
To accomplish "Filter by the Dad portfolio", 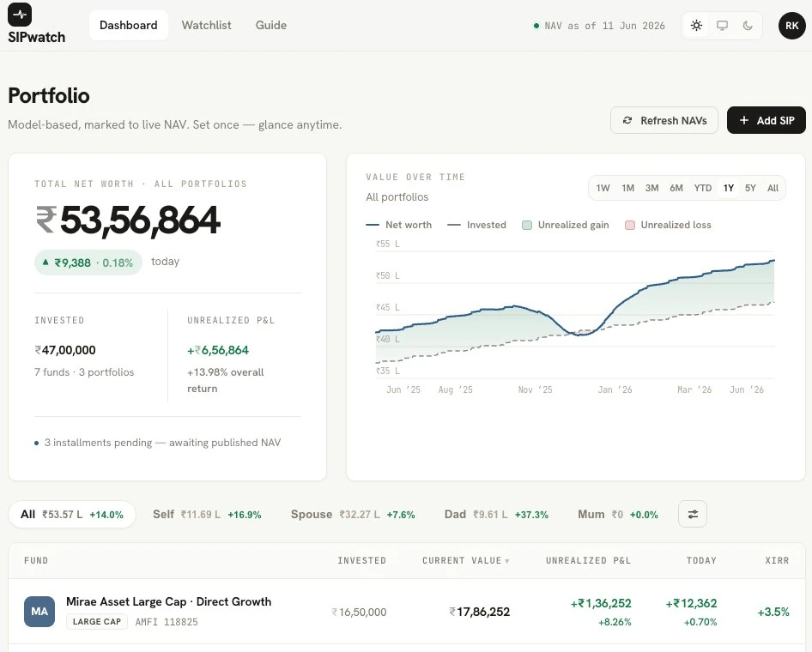I will point(496,515).
